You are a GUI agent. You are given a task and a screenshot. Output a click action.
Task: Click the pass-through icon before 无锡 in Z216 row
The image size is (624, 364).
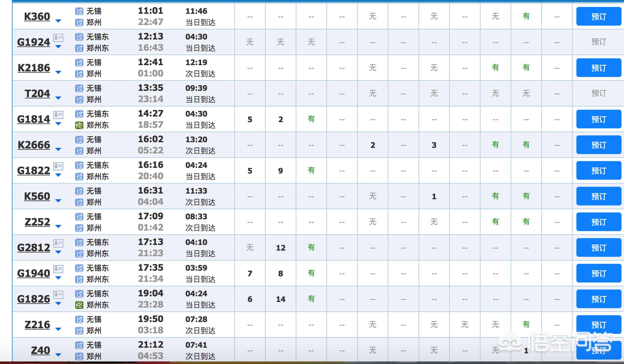click(79, 320)
